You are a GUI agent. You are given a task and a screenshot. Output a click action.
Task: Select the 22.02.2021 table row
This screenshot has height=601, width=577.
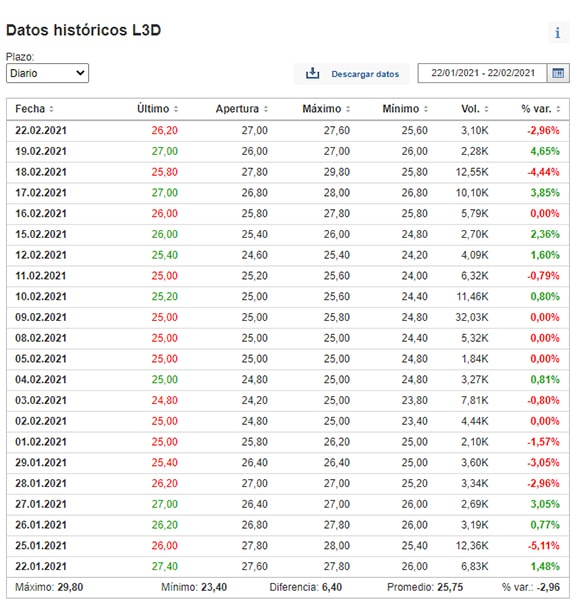point(288,131)
